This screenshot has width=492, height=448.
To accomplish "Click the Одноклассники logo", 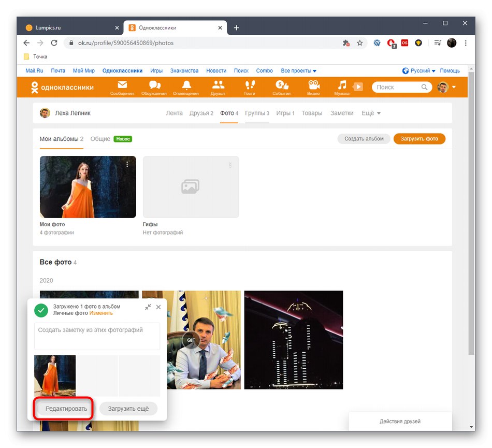I will point(62,88).
